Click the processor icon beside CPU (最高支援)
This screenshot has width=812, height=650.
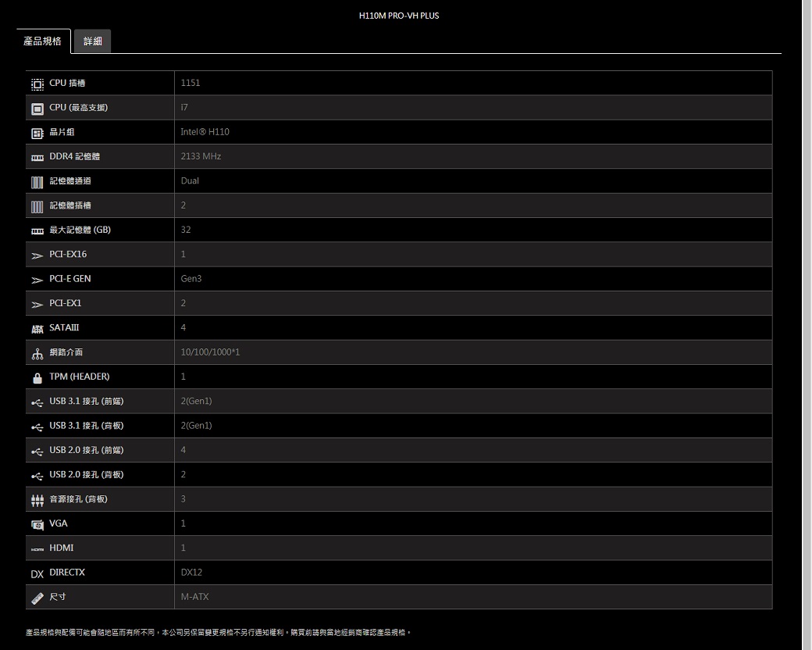click(x=37, y=109)
